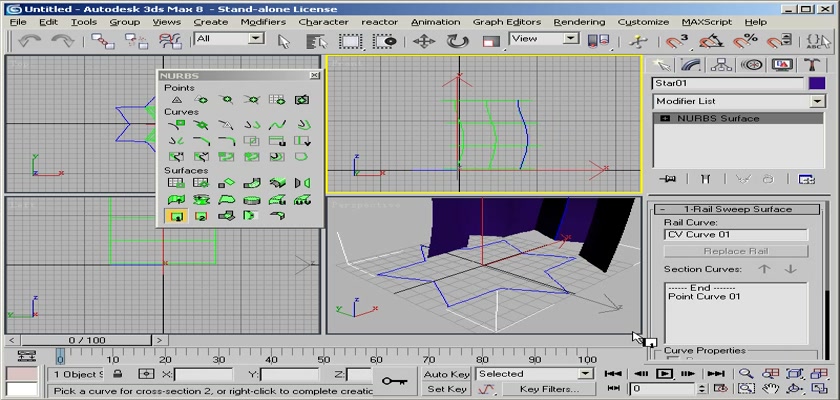Activate the Select and Link tool
Viewport: 840px width, 400px height.
(x=102, y=41)
